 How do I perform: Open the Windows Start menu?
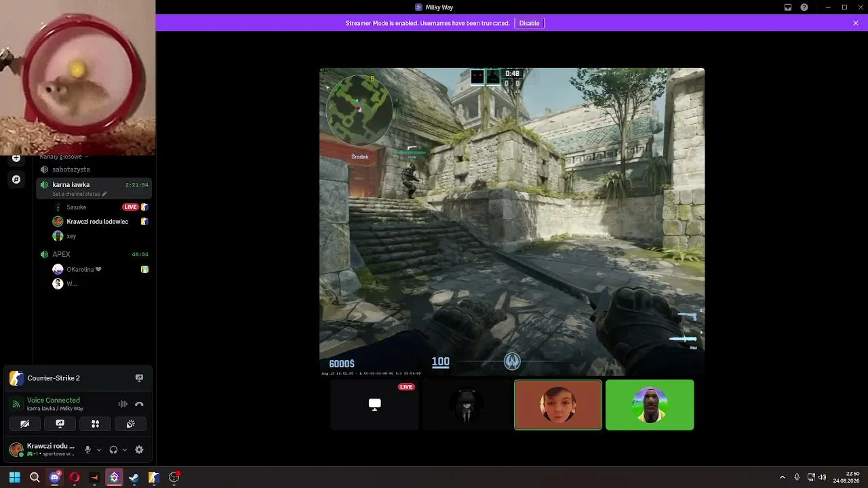[14, 477]
